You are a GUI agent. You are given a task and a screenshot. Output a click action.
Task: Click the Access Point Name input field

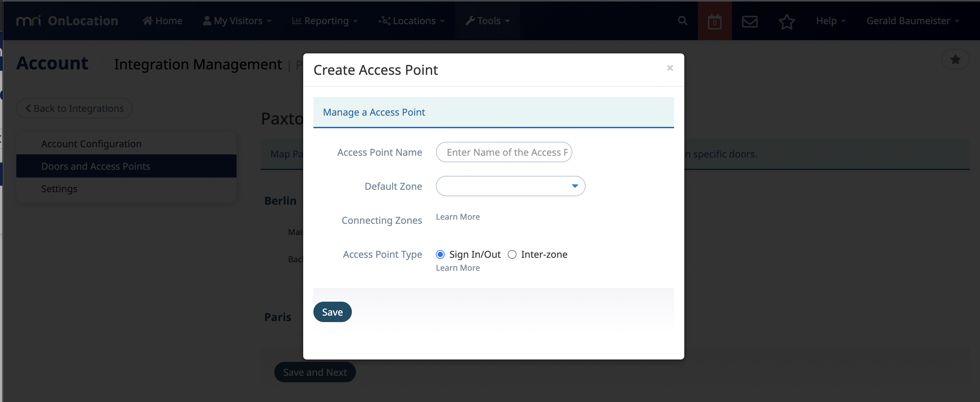[x=504, y=152]
